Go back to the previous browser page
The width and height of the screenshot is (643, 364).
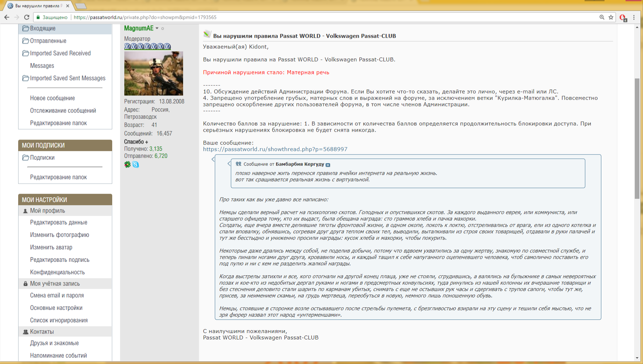pos(7,17)
